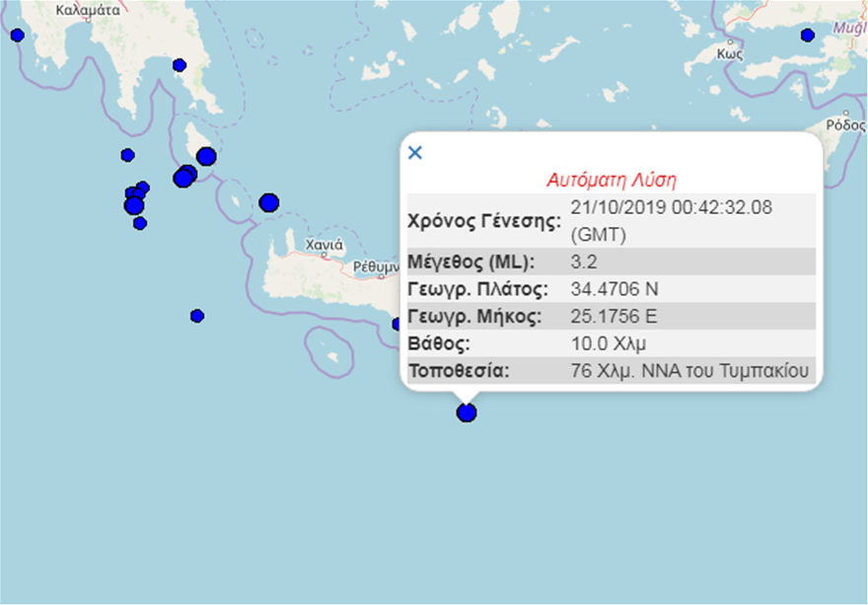868x605 pixels.
Task: Click marker partly hidden by popup's left edge
Action: (397, 324)
